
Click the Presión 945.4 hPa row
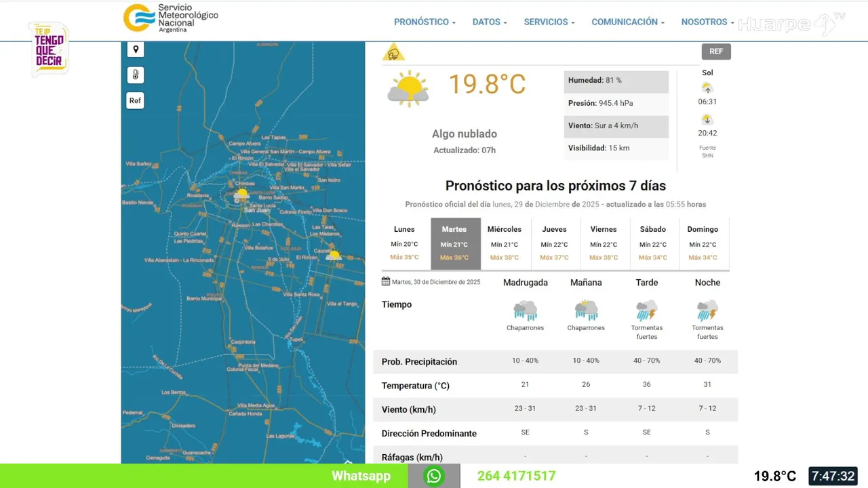616,104
